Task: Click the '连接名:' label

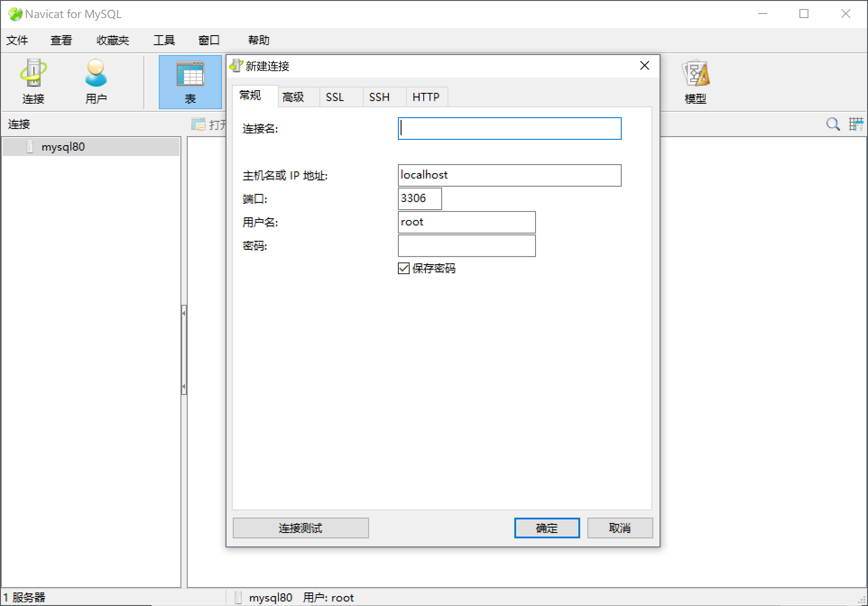Action: pyautogui.click(x=260, y=129)
